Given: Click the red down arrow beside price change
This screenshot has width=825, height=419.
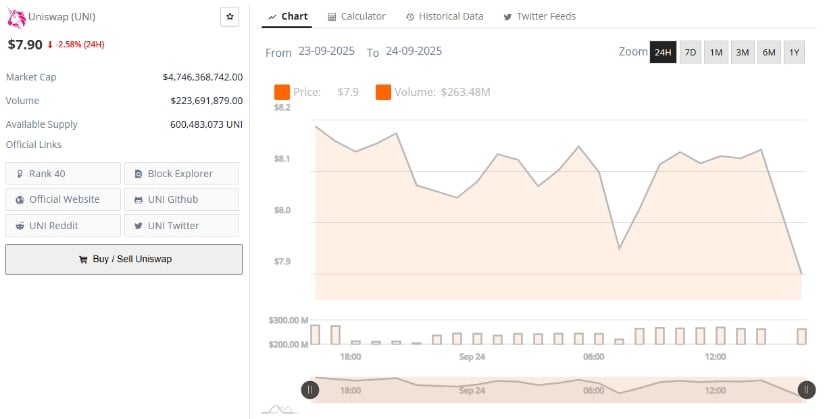Looking at the screenshot, I should tap(50, 45).
